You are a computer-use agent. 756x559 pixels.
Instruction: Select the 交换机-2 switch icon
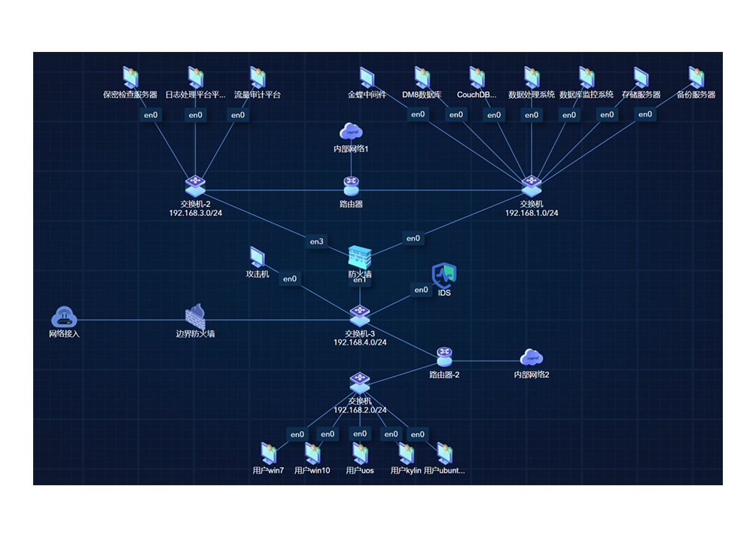point(195,184)
